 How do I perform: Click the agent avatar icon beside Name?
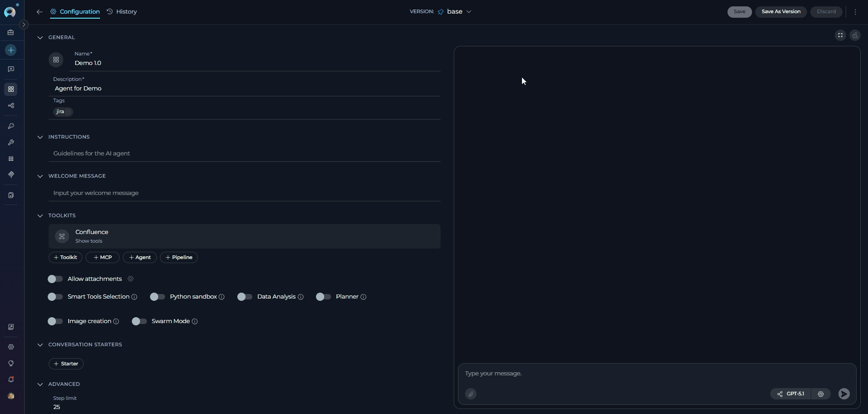[x=56, y=60]
